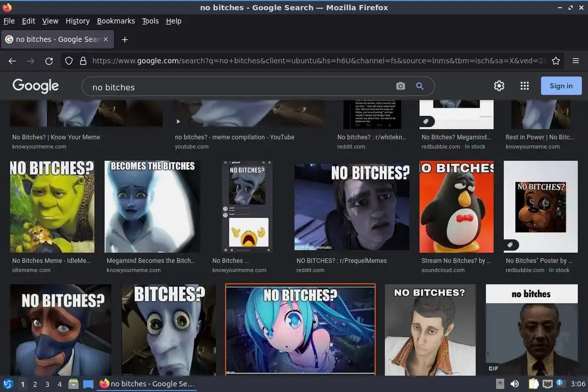
Task: Open 'No Bitches? | Know Your Meme' result
Action: tap(56, 137)
